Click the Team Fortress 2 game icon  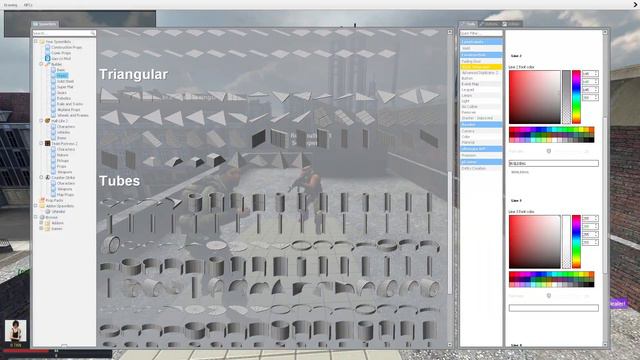[x=47, y=143]
